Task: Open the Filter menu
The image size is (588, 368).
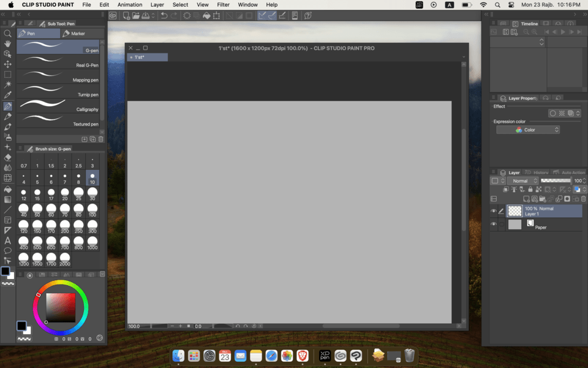Action: click(x=223, y=5)
